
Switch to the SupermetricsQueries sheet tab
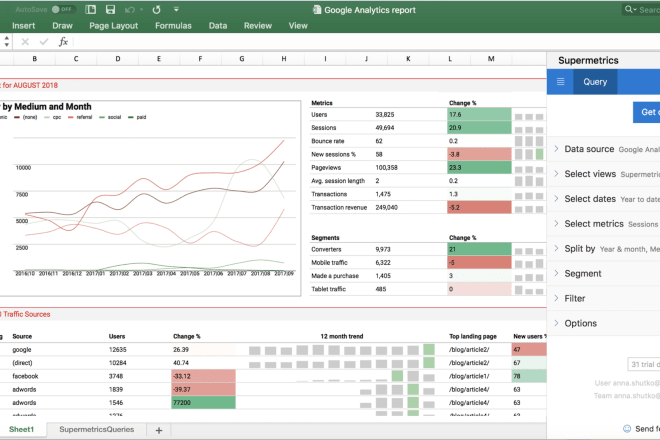tap(96, 429)
